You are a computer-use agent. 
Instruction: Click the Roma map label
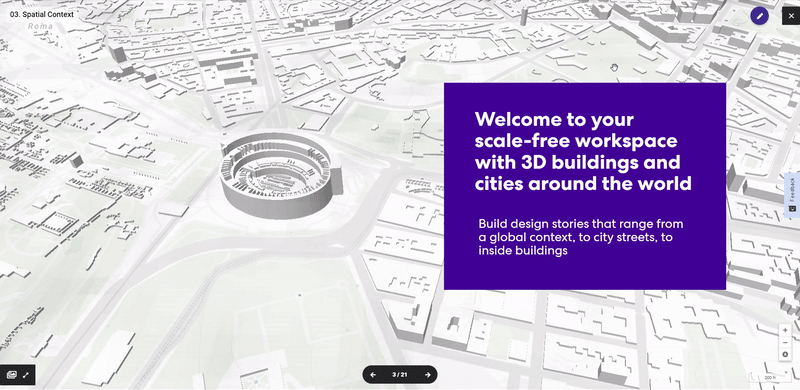click(x=40, y=26)
